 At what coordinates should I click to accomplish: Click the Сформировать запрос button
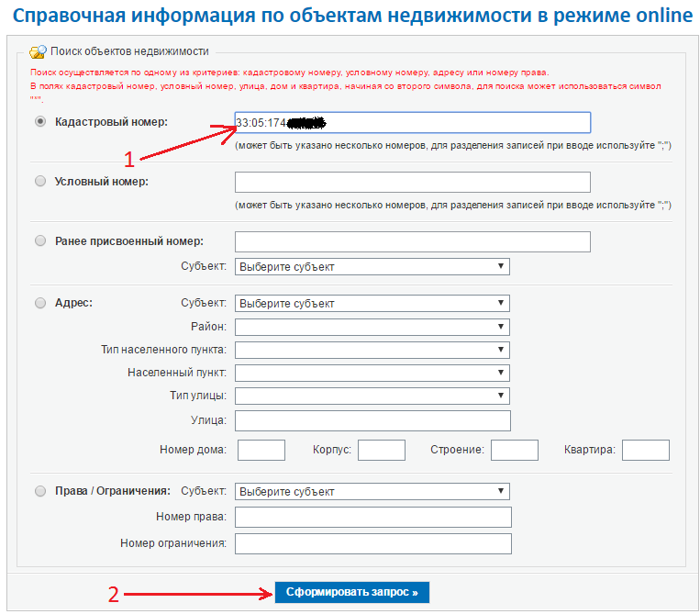351,592
